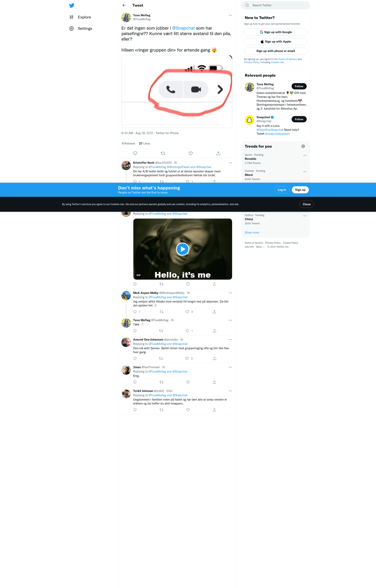Screen dimensions: 376x588
Task: Open more options on Tuva Moflag's 'Takk' reply
Action: tap(230, 320)
